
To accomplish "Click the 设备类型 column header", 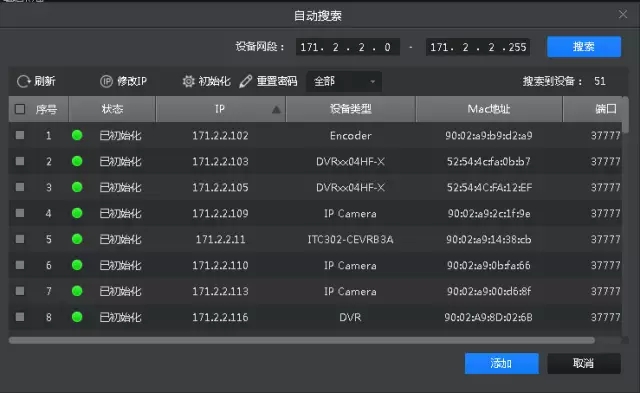I will click(x=351, y=109).
